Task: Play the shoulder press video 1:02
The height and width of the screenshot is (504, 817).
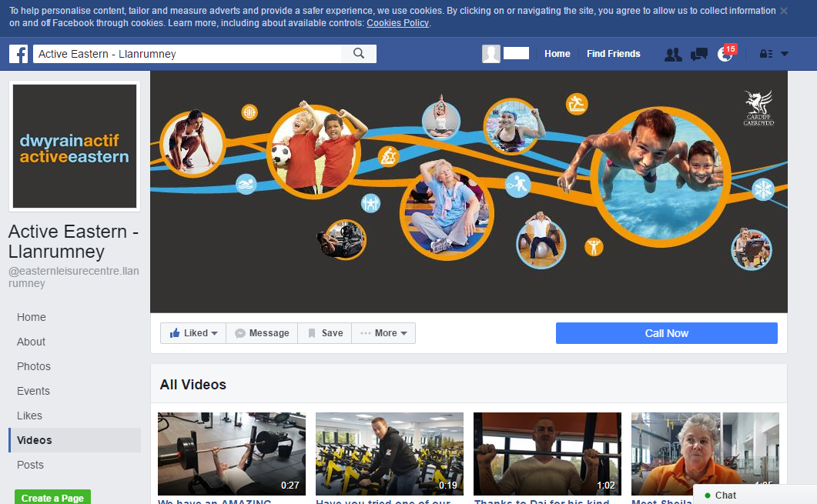Action: pyautogui.click(x=547, y=454)
